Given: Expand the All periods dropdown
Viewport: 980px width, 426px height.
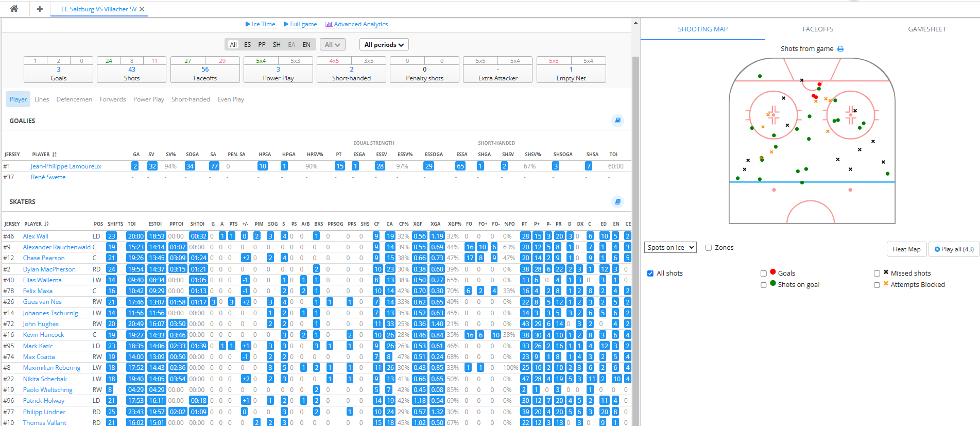Looking at the screenshot, I should point(384,45).
